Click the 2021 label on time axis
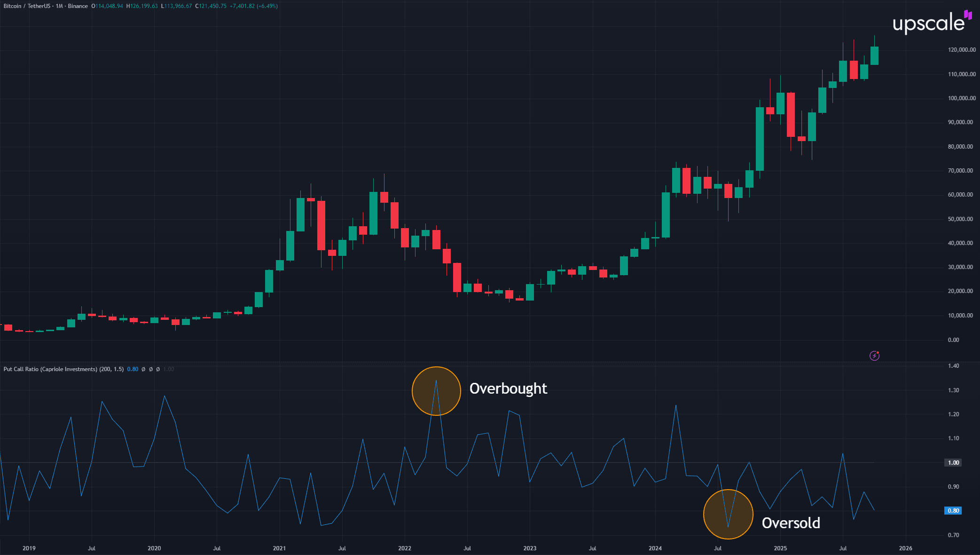 [279, 548]
